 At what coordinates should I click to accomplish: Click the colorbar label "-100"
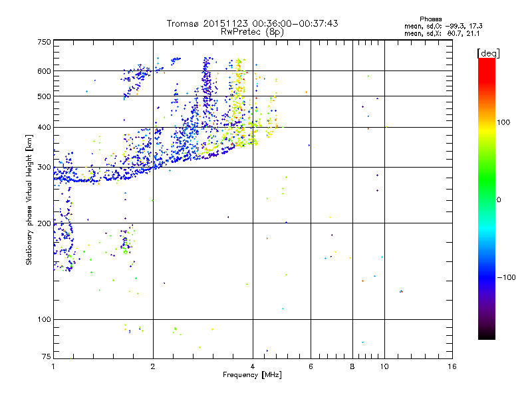(x=506, y=277)
